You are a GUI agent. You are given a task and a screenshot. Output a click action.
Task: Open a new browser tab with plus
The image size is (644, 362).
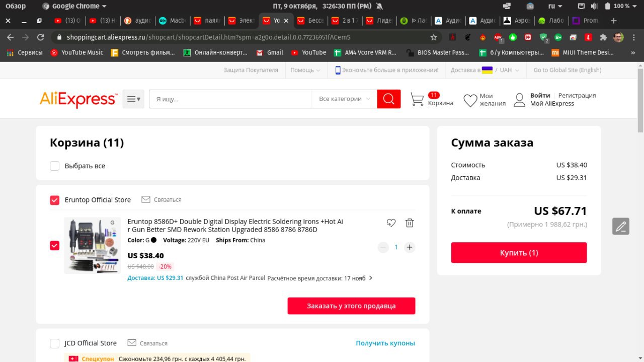[613, 21]
